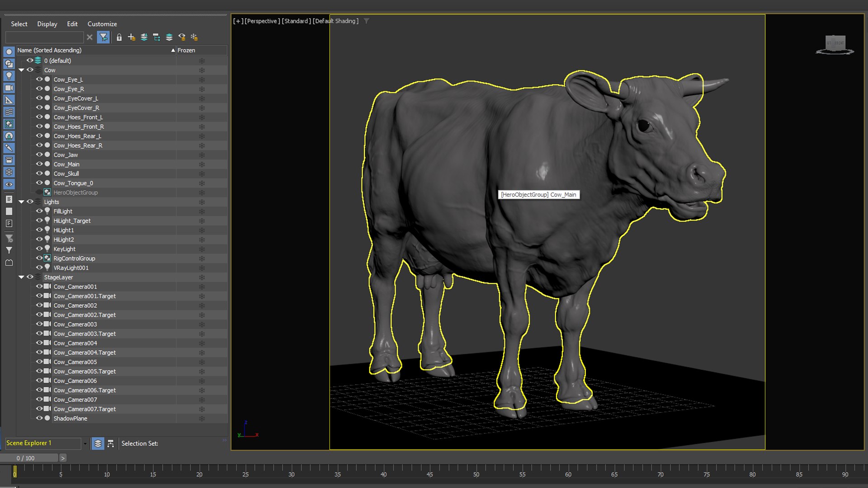This screenshot has width=868, height=488.
Task: Click the hide all layers eye icon
Action: (182, 37)
